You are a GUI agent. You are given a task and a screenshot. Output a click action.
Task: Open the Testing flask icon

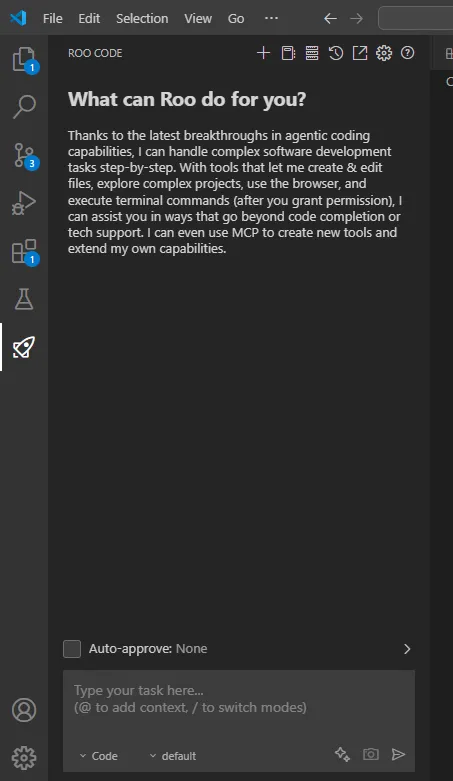(x=24, y=299)
